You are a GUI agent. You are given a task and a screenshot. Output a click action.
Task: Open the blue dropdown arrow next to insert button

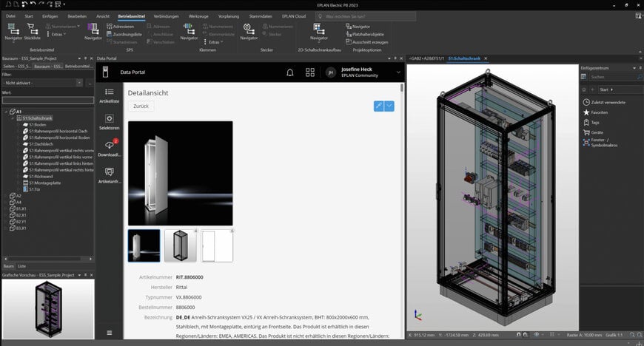389,106
